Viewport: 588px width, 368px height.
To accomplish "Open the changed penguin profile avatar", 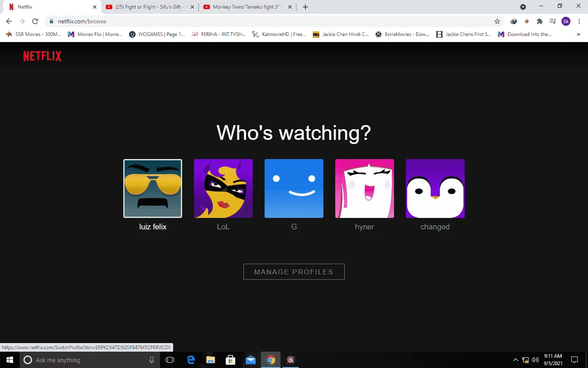I will point(435,188).
